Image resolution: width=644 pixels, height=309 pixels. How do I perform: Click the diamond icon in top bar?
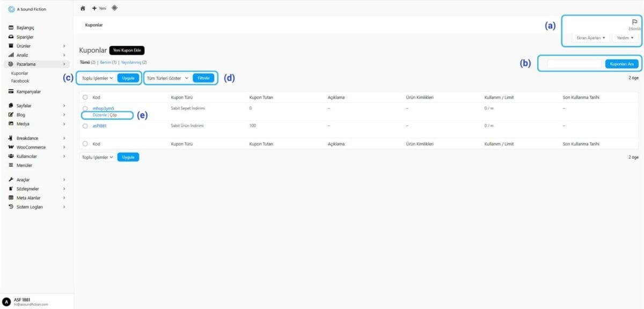click(115, 8)
